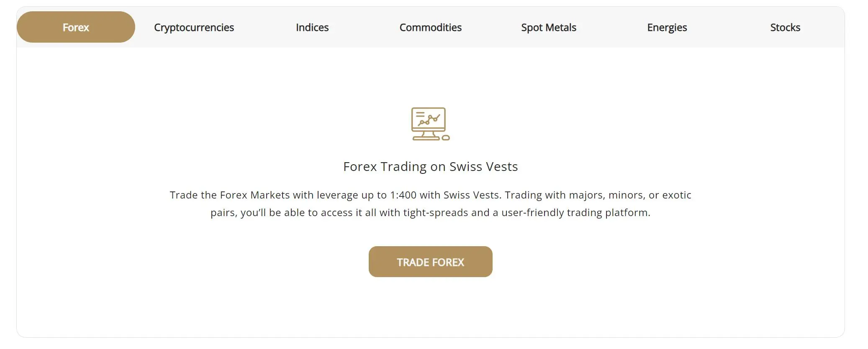Open the Stocks tab
The image size is (868, 349).
[785, 27]
